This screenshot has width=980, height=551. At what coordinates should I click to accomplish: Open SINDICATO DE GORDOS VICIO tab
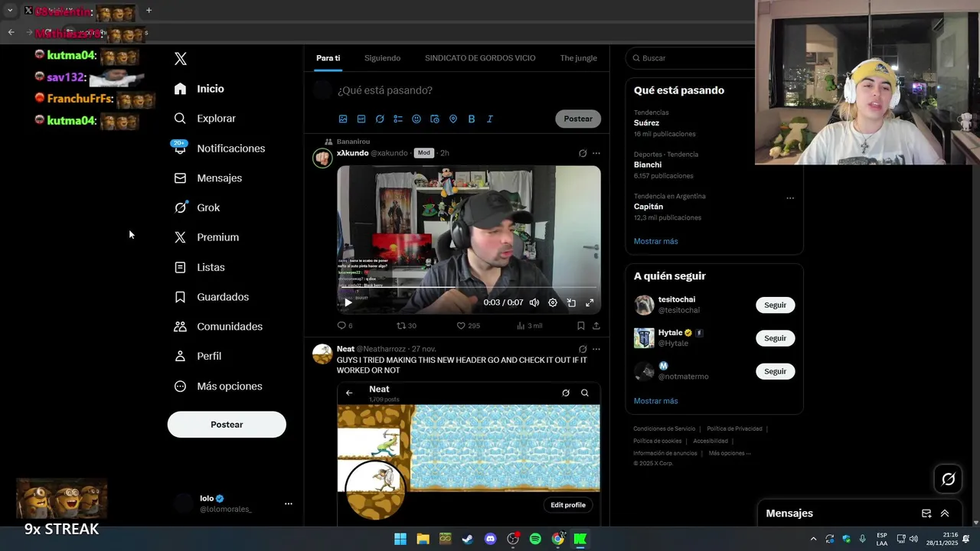click(x=480, y=58)
